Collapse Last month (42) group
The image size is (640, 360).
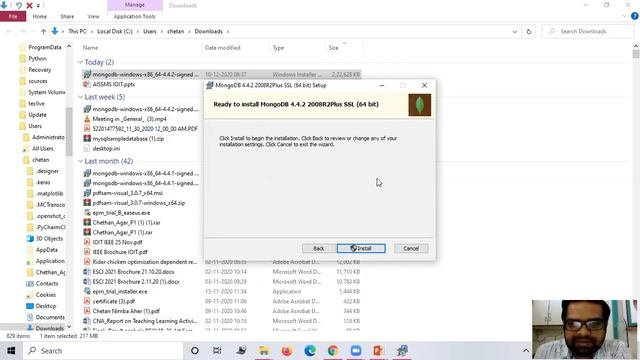80,161
